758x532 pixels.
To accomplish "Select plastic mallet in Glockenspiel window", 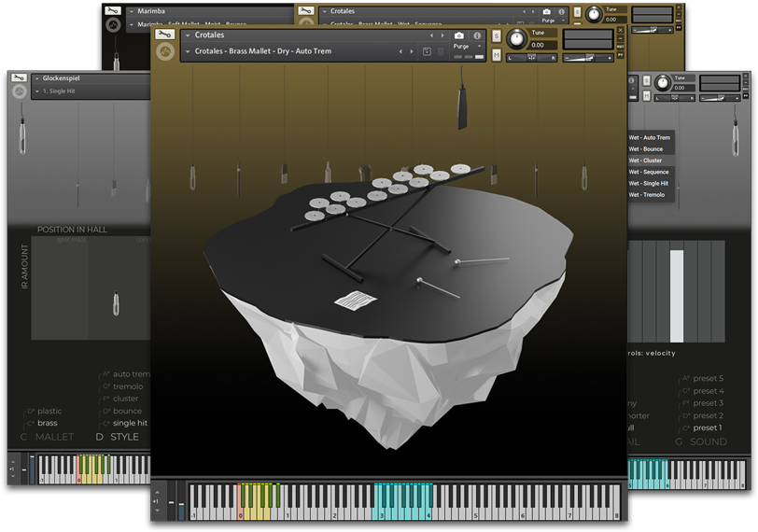I will [x=49, y=412].
